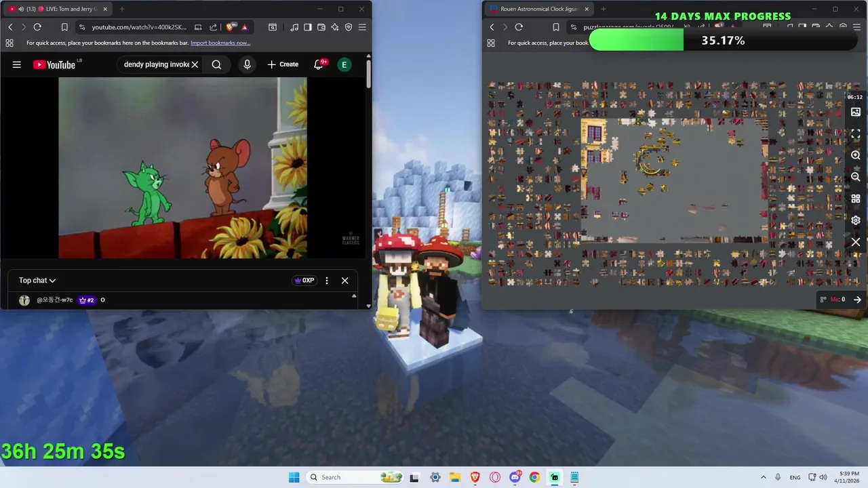Image resolution: width=868 pixels, height=488 pixels.
Task: Share the YouTube page link icon
Action: [214, 27]
